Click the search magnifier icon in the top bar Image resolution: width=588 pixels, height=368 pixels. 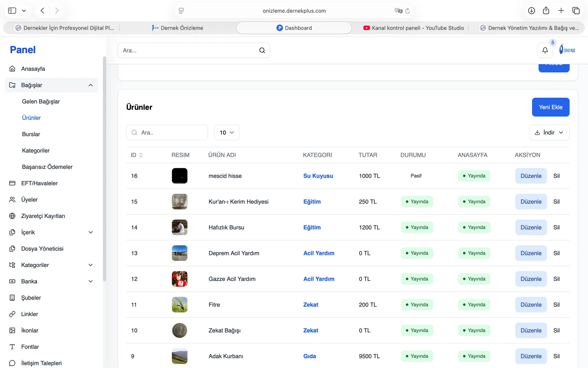click(262, 50)
